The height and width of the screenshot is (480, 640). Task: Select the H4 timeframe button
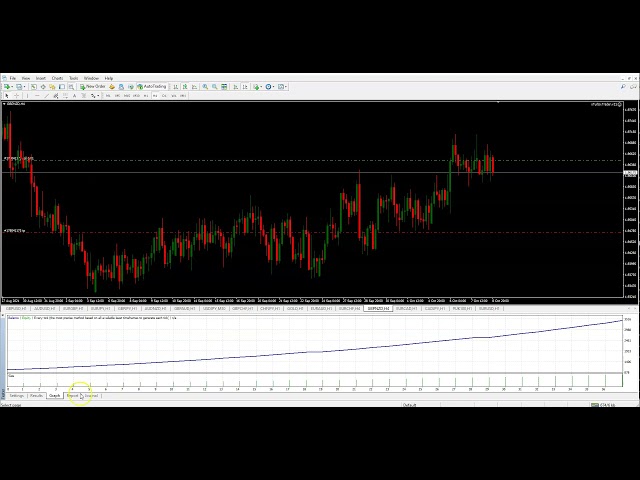[x=159, y=96]
